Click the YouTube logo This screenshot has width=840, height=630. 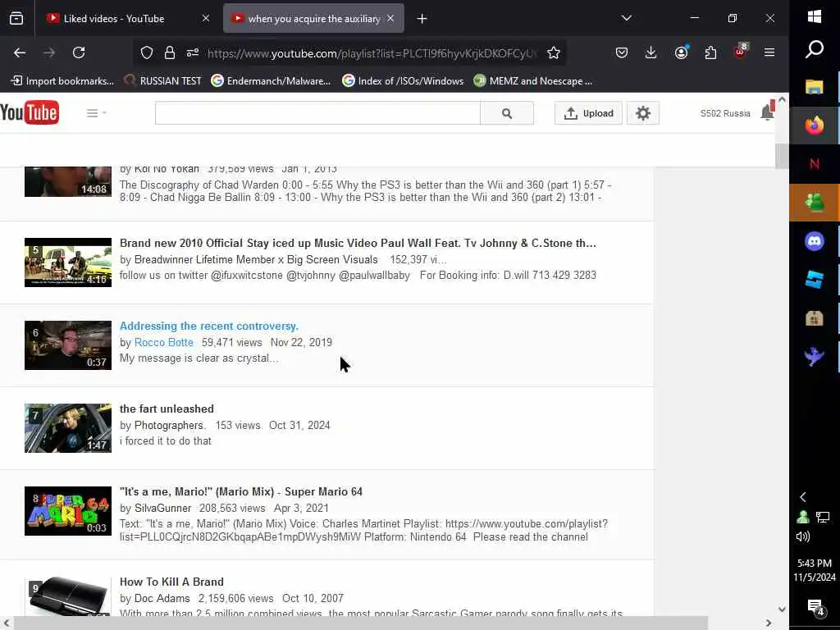30,112
